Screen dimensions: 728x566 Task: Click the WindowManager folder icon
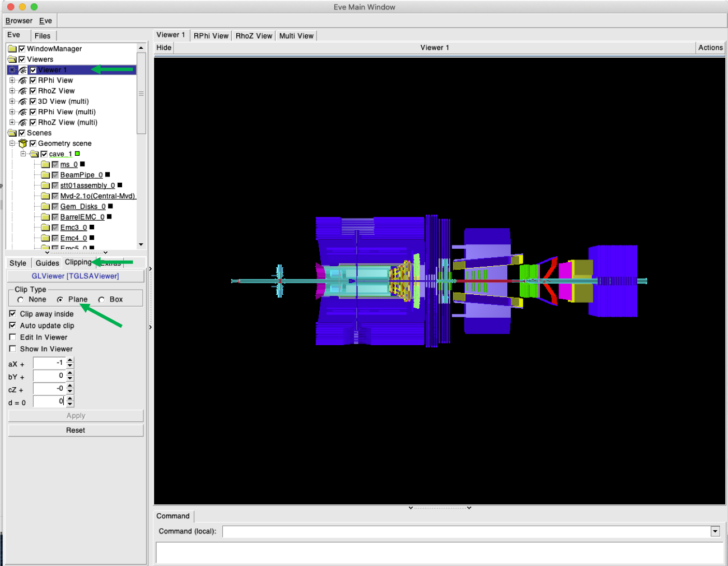tap(12, 49)
